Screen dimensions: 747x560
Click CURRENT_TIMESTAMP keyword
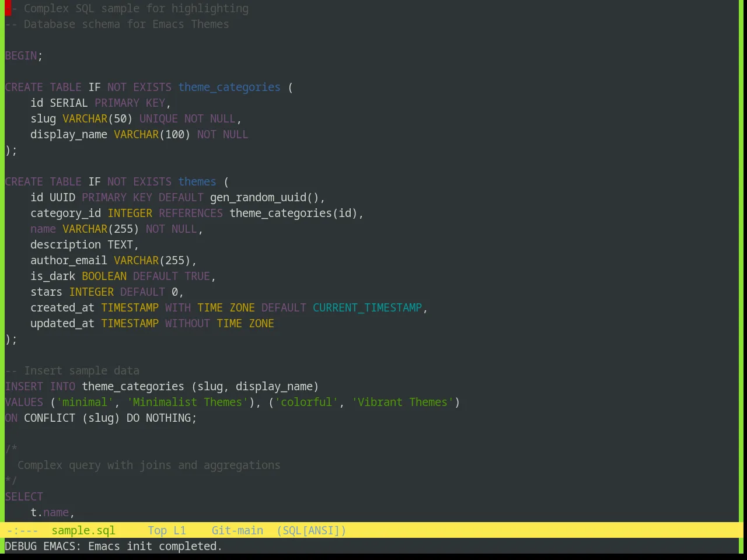367,307
